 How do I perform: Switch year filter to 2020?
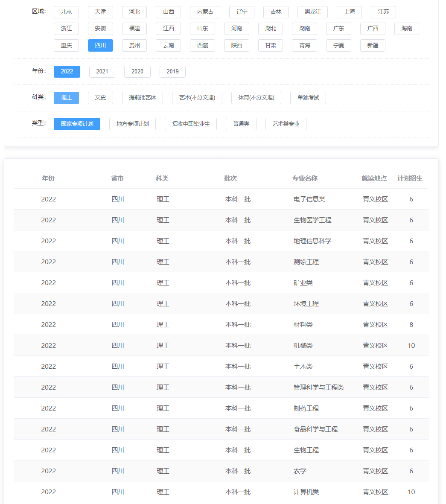coord(137,72)
